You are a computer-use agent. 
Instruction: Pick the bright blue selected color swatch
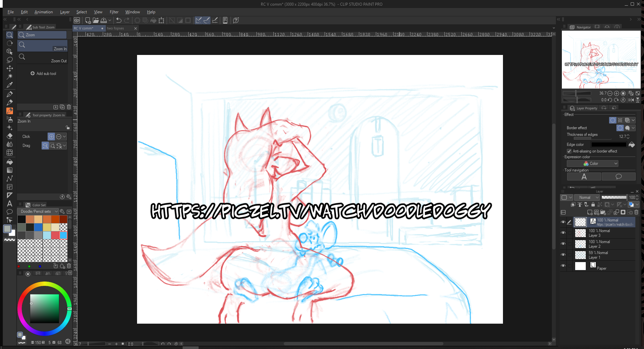pyautogui.click(x=63, y=235)
